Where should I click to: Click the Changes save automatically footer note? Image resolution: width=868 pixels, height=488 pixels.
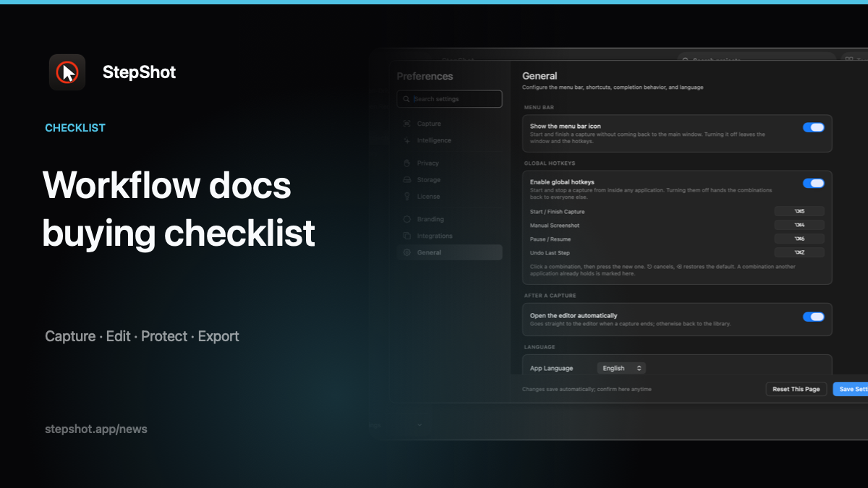point(587,389)
